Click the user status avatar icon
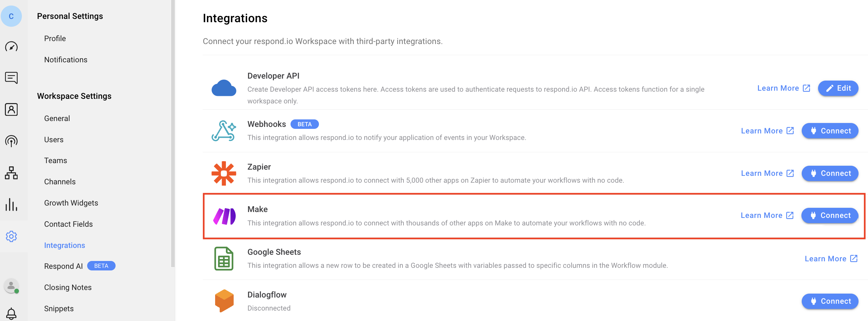The width and height of the screenshot is (868, 321). [x=11, y=286]
